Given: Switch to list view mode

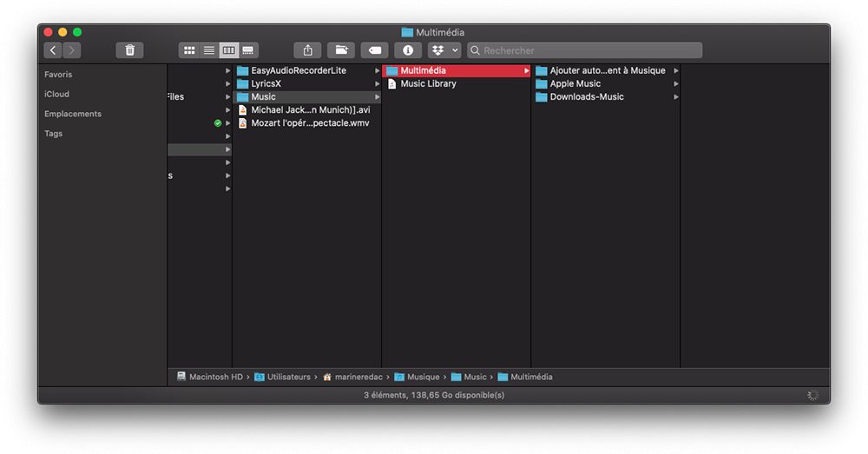Looking at the screenshot, I should [208, 50].
